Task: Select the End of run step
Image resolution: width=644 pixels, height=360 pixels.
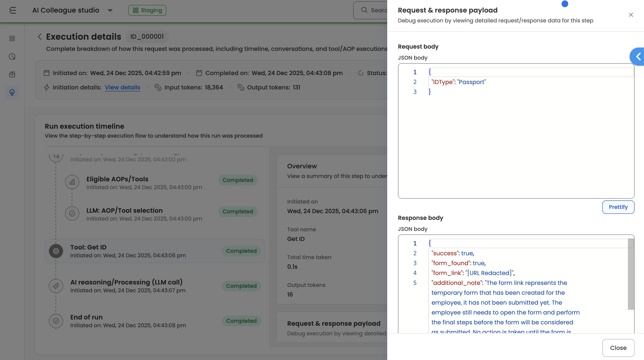Action: [155, 321]
